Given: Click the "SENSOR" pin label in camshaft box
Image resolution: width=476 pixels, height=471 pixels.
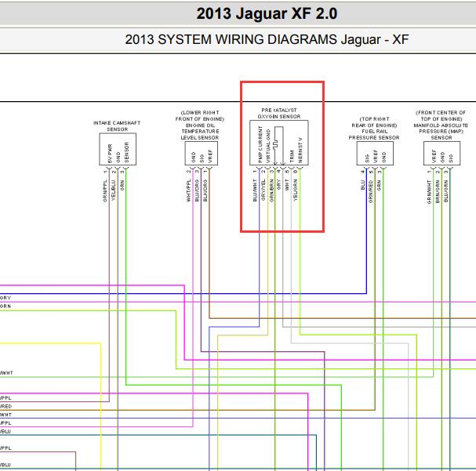Looking at the screenshot, I should tap(126, 152).
